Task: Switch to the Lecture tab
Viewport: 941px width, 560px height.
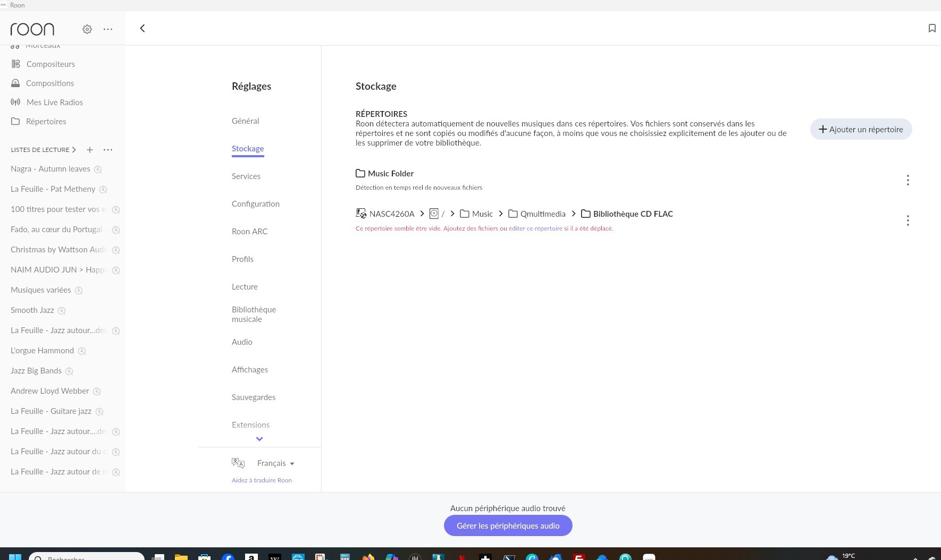Action: pyautogui.click(x=245, y=287)
